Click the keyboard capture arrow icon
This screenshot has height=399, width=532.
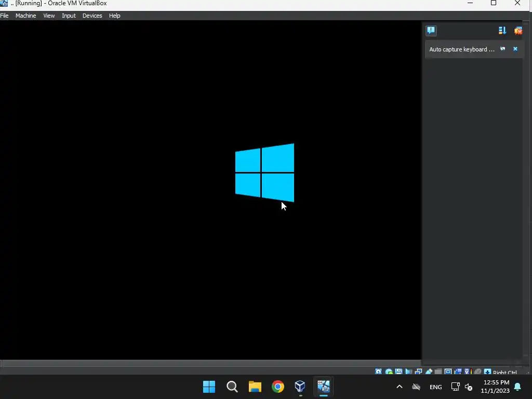(487, 372)
